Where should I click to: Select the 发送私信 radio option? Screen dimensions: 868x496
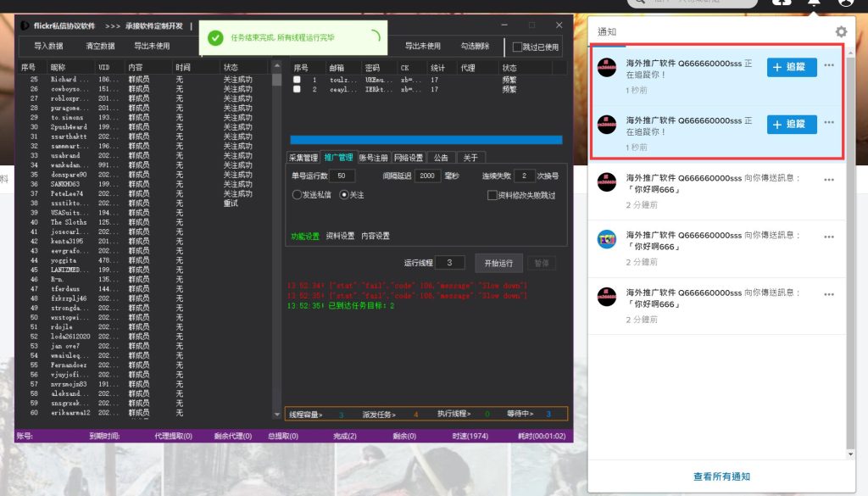point(297,195)
